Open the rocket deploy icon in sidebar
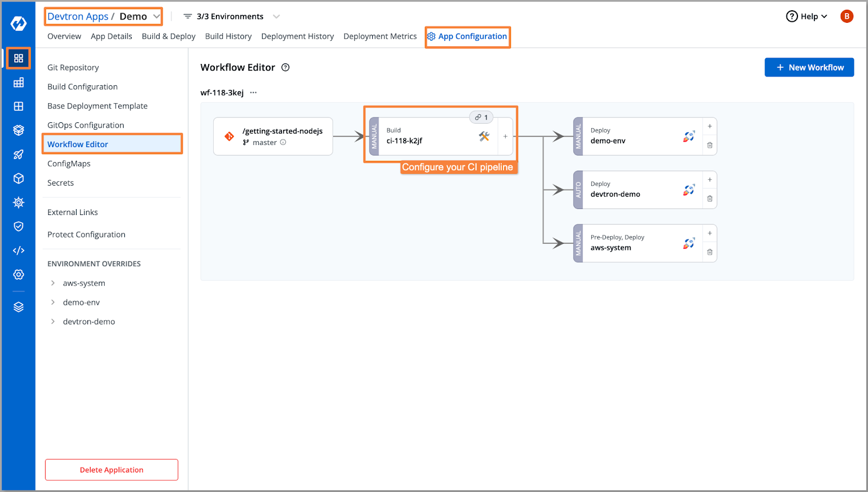This screenshot has width=868, height=492. [x=18, y=154]
